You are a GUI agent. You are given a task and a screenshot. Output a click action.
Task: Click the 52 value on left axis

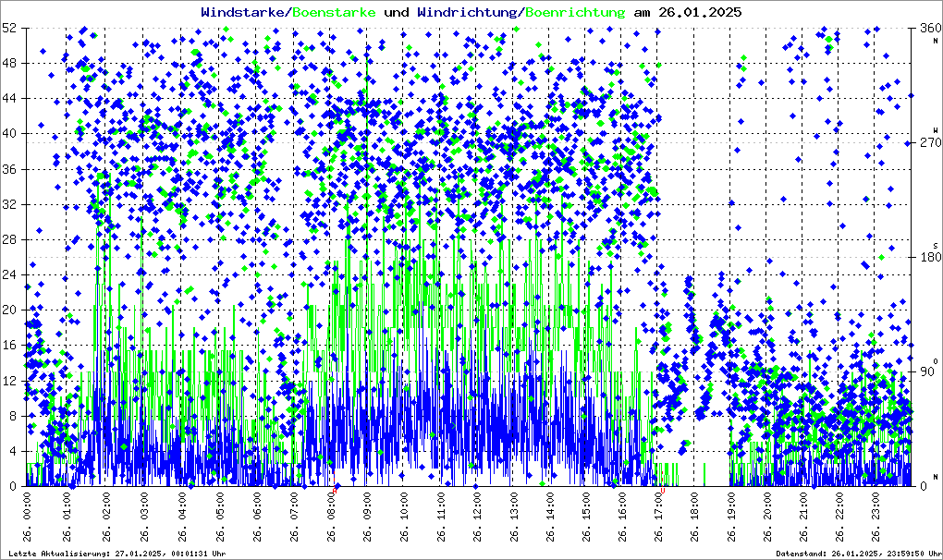(10, 28)
